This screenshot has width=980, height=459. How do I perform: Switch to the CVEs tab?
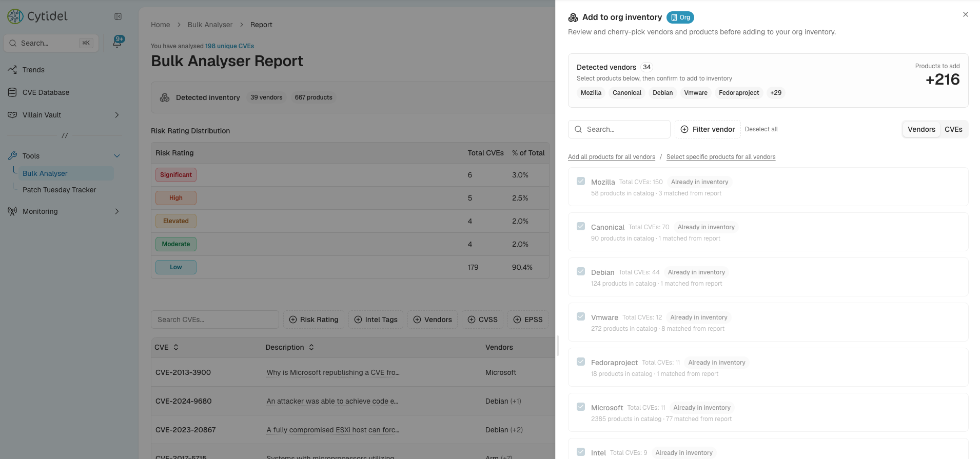pyautogui.click(x=953, y=129)
